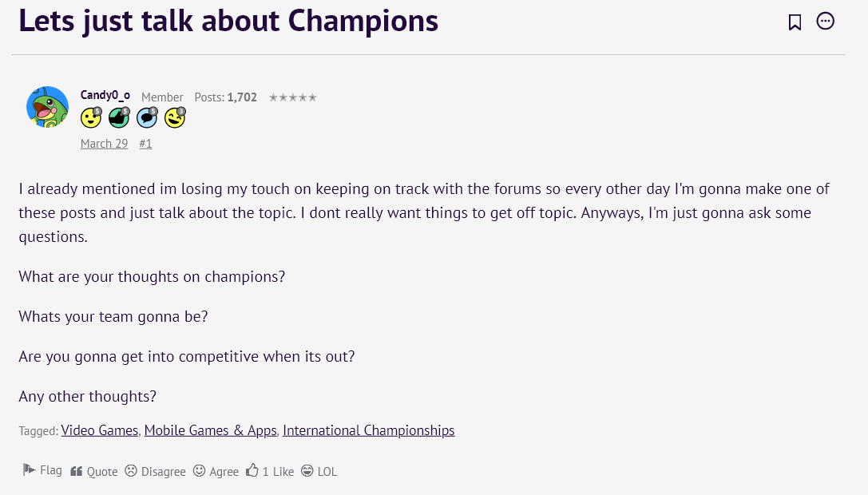868x495 pixels.
Task: Click the green thumbs-up badge
Action: 119,118
